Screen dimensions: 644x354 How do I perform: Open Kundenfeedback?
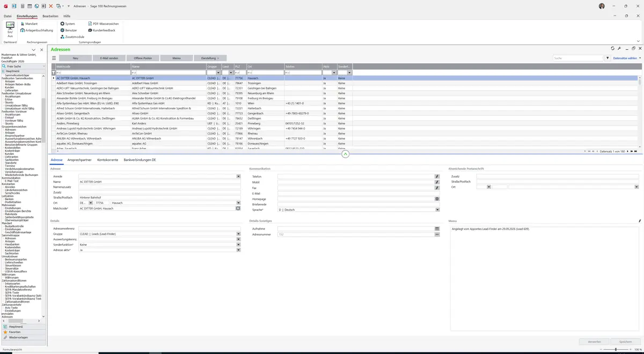(x=101, y=30)
